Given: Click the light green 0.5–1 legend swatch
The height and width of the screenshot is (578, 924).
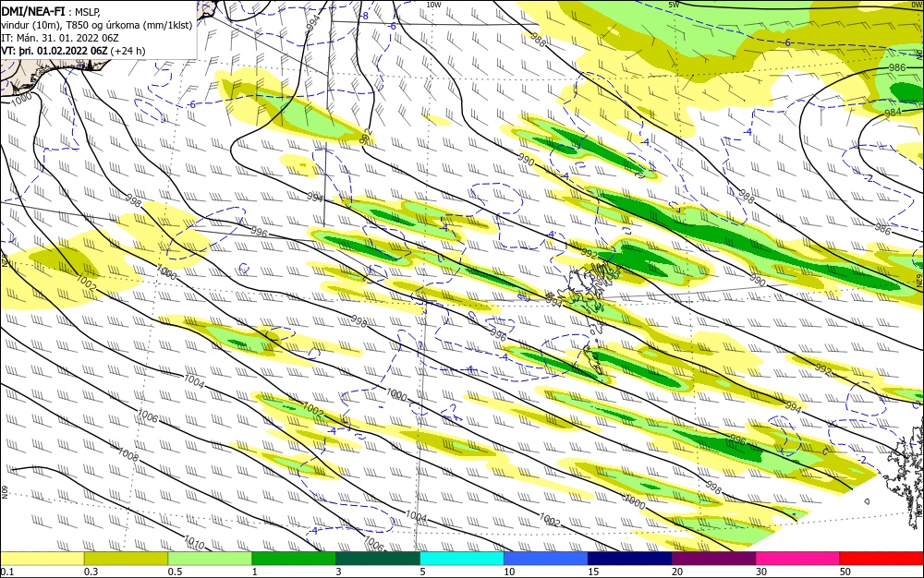Looking at the screenshot, I should (210, 559).
